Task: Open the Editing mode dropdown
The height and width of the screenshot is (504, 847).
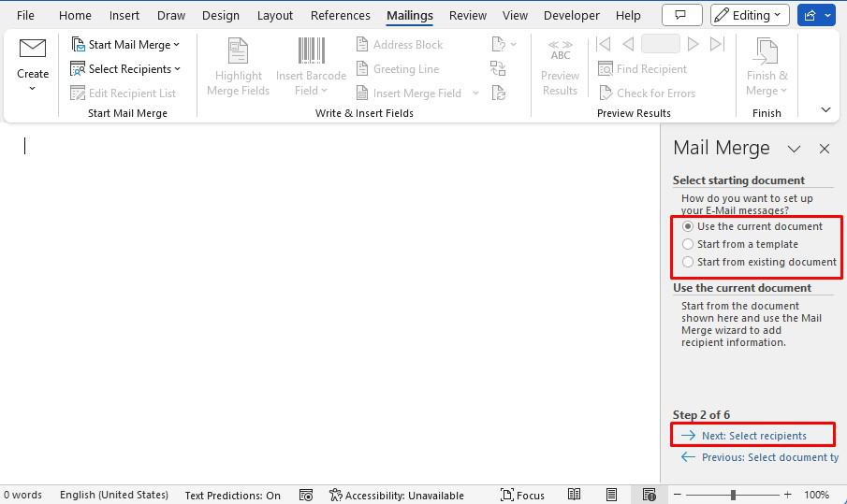Action: (750, 15)
